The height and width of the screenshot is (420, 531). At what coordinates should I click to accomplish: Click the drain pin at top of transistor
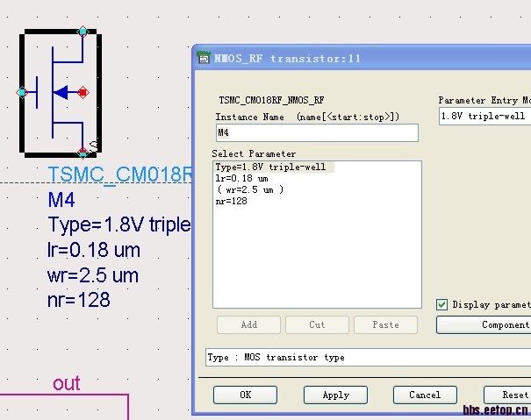pyautogui.click(x=83, y=32)
